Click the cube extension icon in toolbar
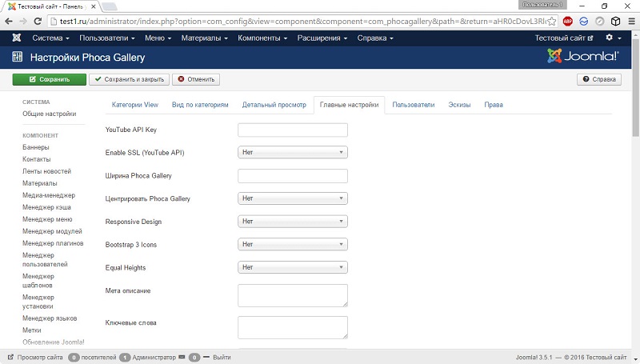640x364 pixels. (x=615, y=22)
